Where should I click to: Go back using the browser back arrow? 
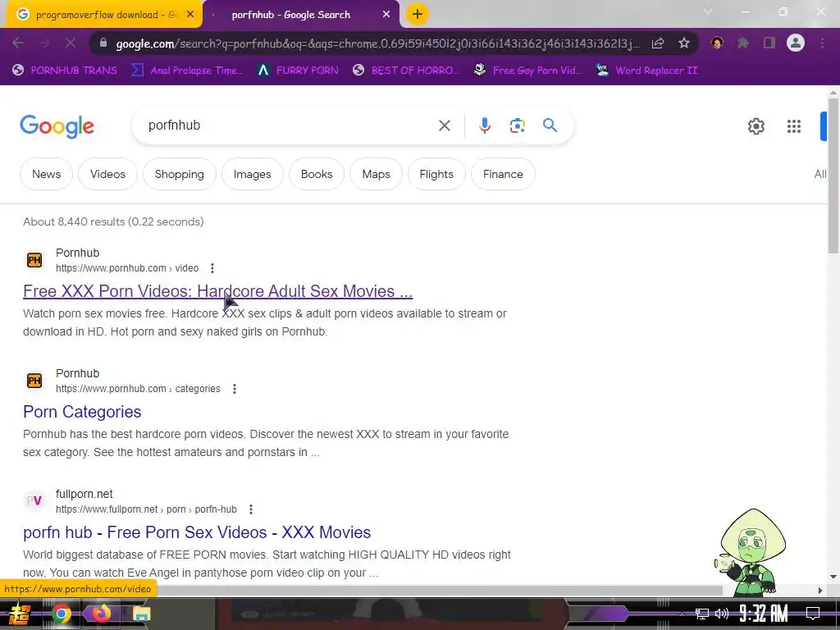point(18,43)
